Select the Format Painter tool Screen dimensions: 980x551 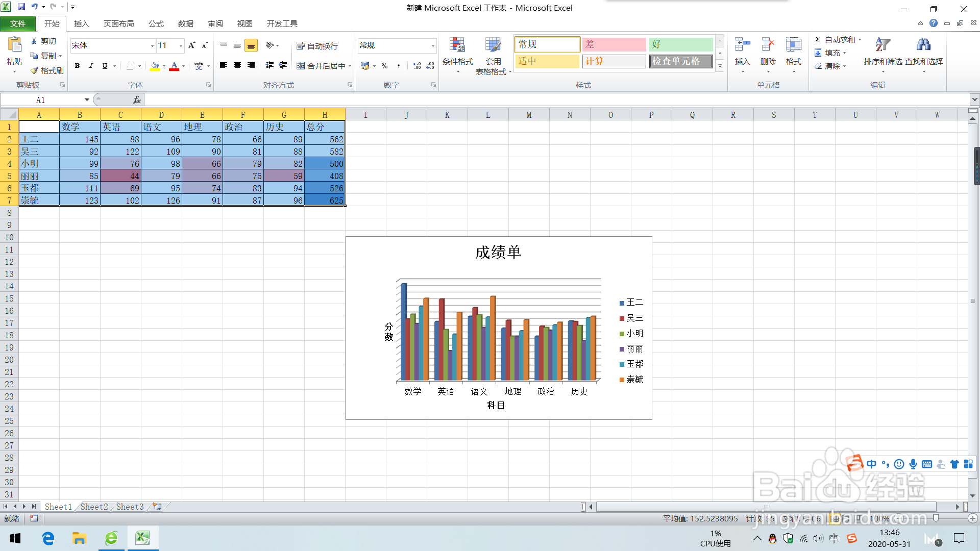pos(46,70)
